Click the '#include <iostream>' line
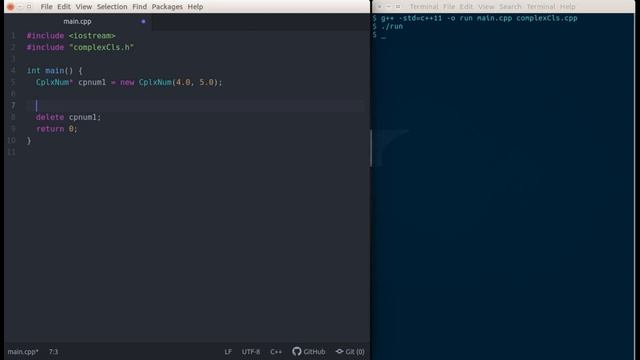Screen dimensions: 640x360 (71, 36)
